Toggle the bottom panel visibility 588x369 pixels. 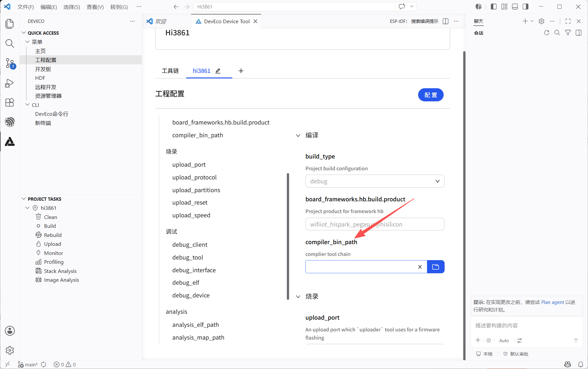tap(515, 7)
